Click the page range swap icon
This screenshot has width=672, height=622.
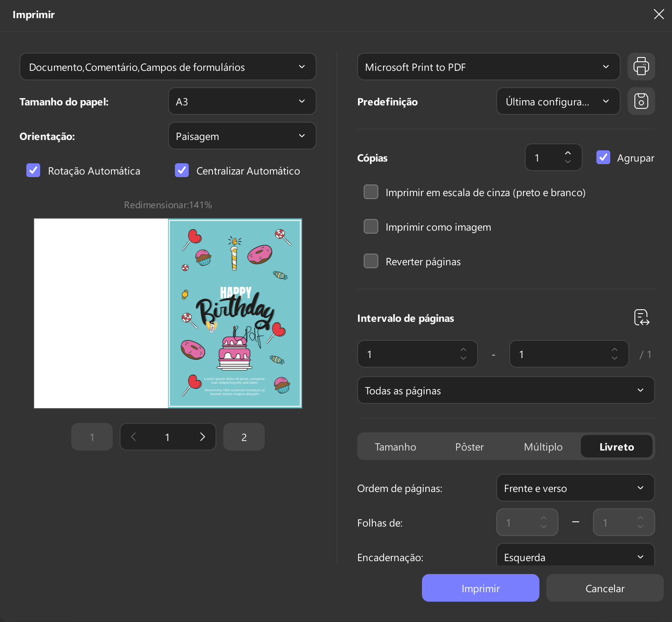(x=641, y=317)
